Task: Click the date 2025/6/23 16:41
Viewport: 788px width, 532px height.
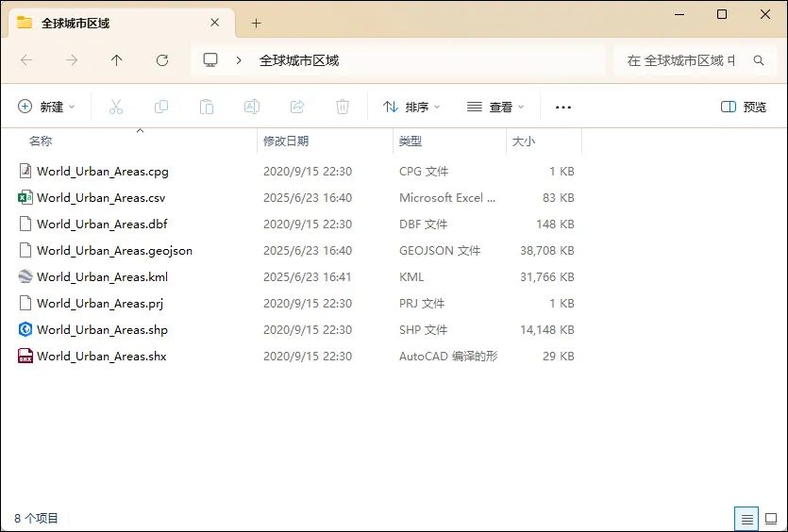Action: coord(307,276)
